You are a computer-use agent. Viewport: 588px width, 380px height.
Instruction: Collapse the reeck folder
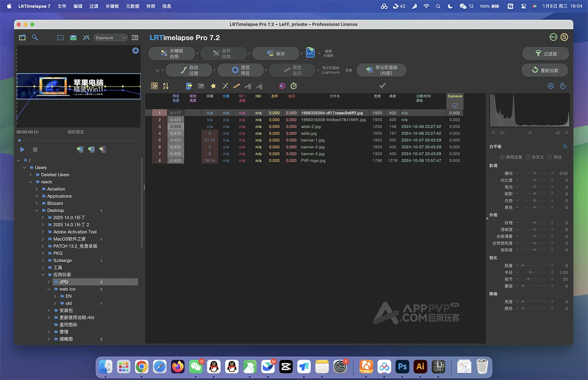pyautogui.click(x=30, y=182)
